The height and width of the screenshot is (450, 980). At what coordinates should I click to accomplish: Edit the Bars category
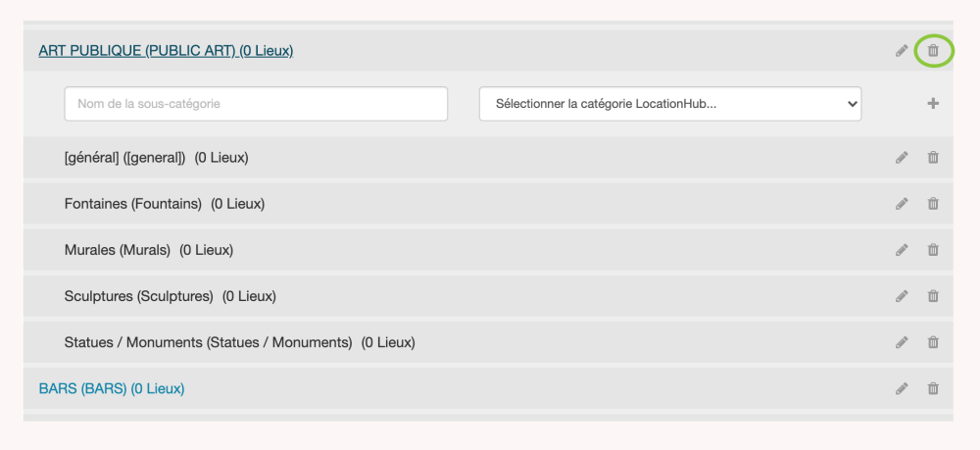(902, 389)
